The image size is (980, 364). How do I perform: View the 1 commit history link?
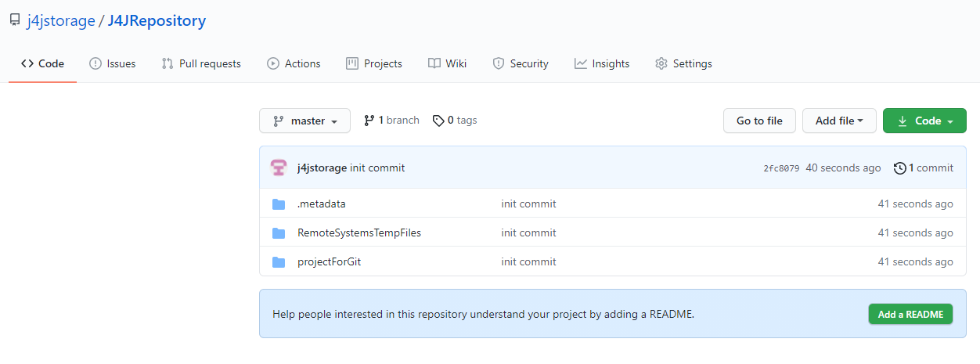coord(924,168)
